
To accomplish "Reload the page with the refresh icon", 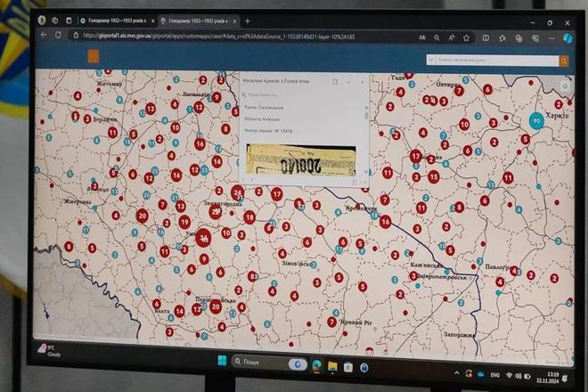I will (58, 35).
